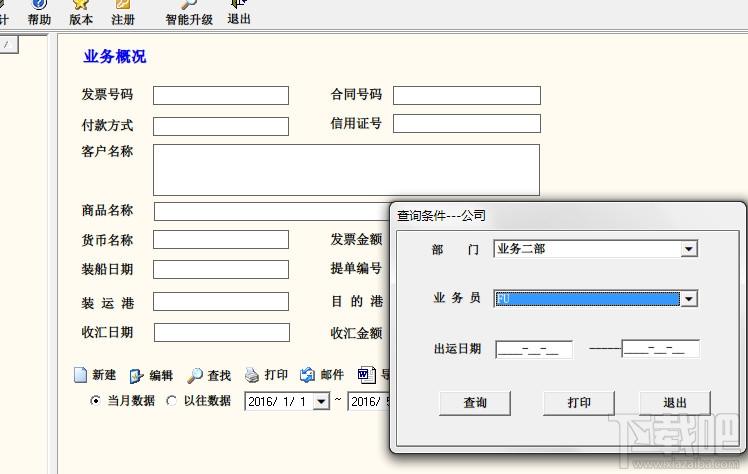
Task: Click the 收汇日期 input field
Action: [x=222, y=332]
